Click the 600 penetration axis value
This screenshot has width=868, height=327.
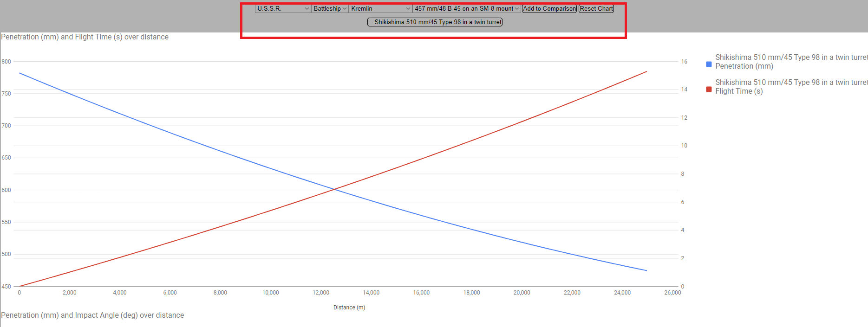coord(6,190)
